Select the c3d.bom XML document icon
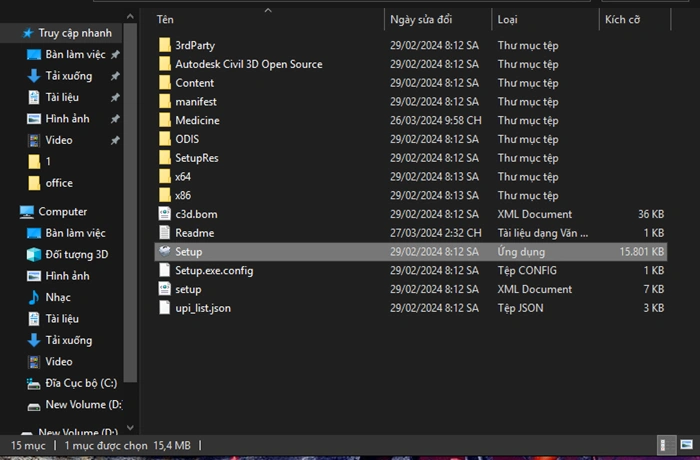The width and height of the screenshot is (700, 460). [x=166, y=214]
